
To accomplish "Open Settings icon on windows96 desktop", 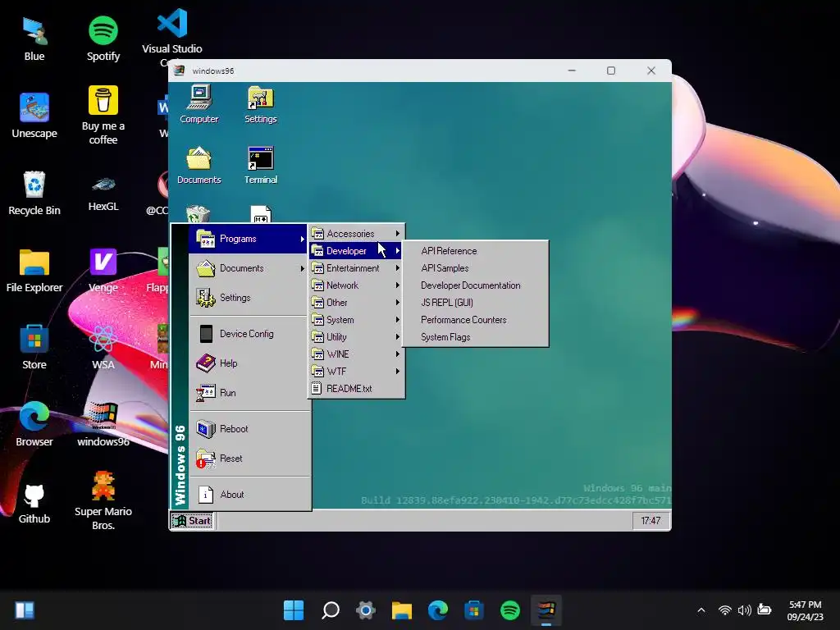I will click(260, 104).
